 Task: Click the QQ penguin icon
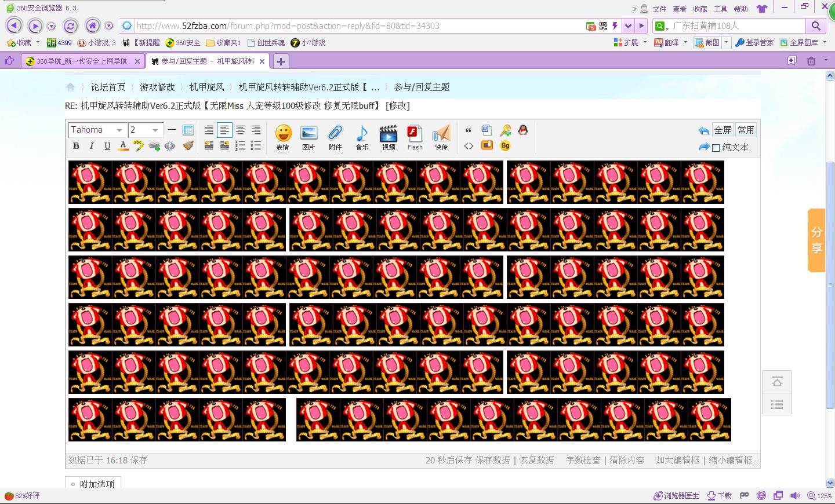[x=523, y=130]
